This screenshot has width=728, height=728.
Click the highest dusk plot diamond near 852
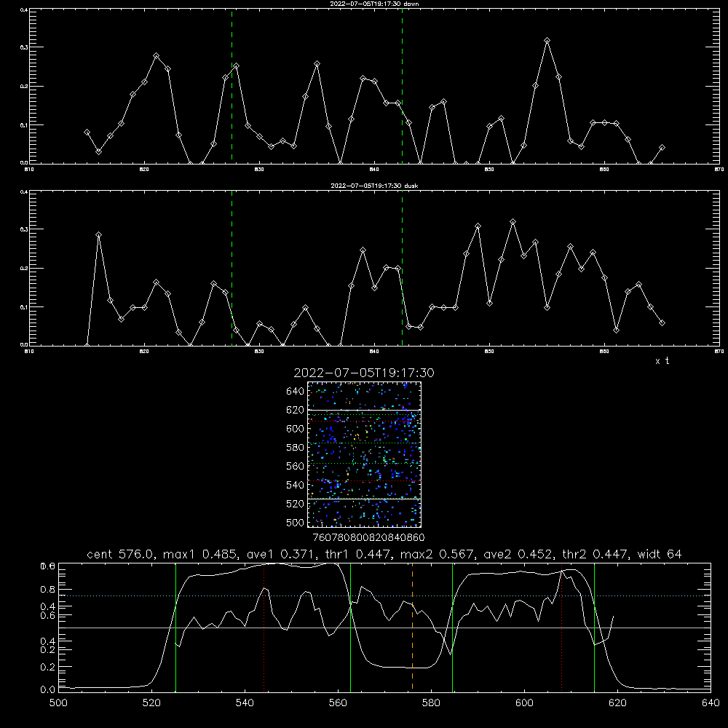tap(513, 222)
